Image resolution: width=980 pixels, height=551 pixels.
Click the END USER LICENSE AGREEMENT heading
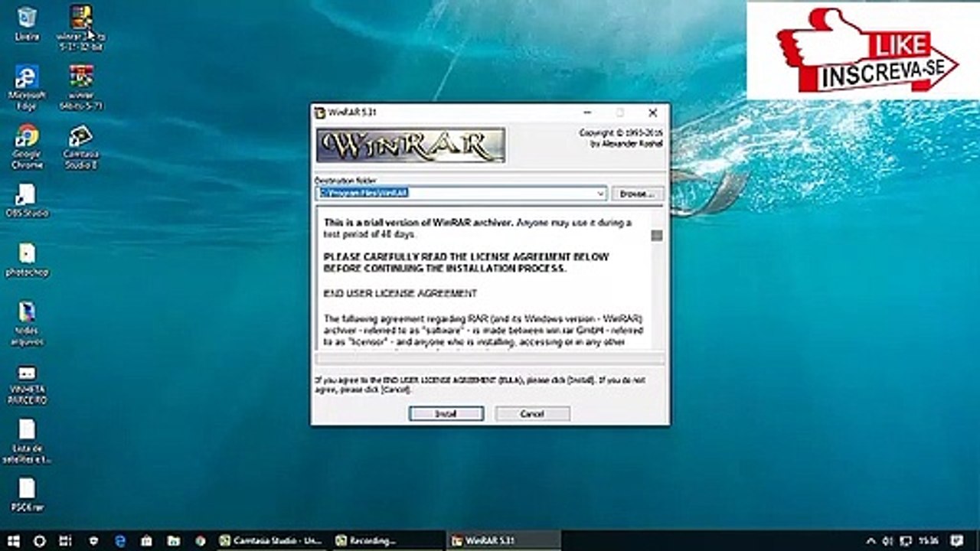(x=400, y=293)
